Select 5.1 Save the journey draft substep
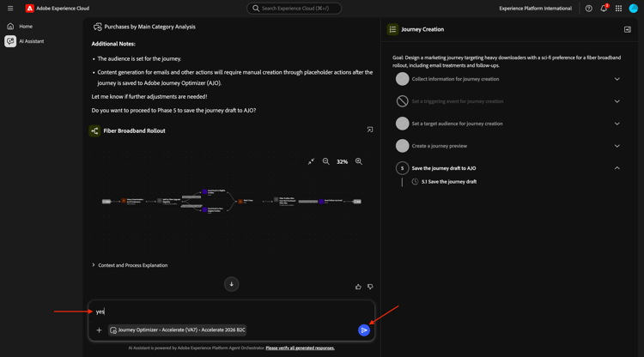Image resolution: width=644 pixels, height=357 pixels. (449, 182)
